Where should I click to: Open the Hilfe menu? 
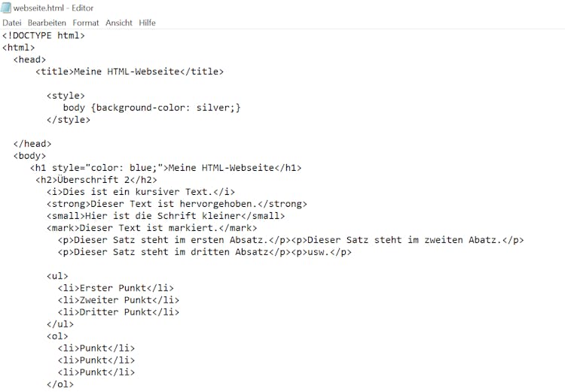147,23
